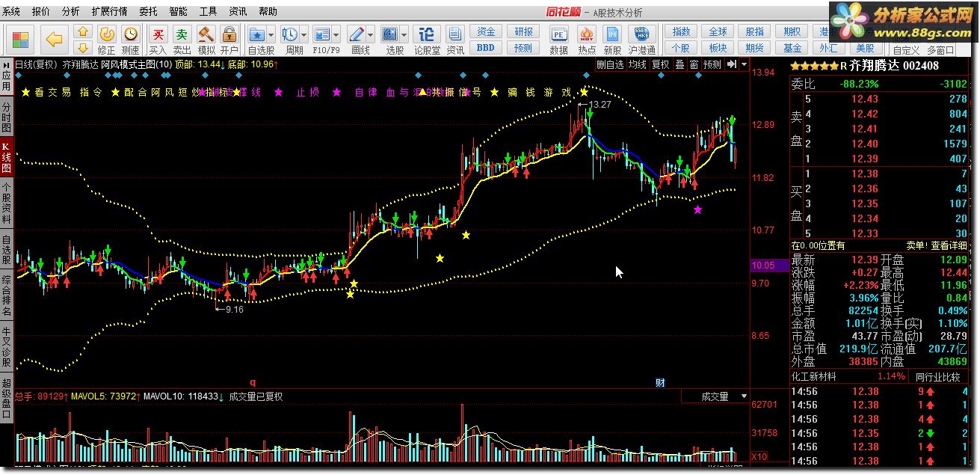Open the 帮助 menu
The height and width of the screenshot is (475, 980).
click(268, 11)
